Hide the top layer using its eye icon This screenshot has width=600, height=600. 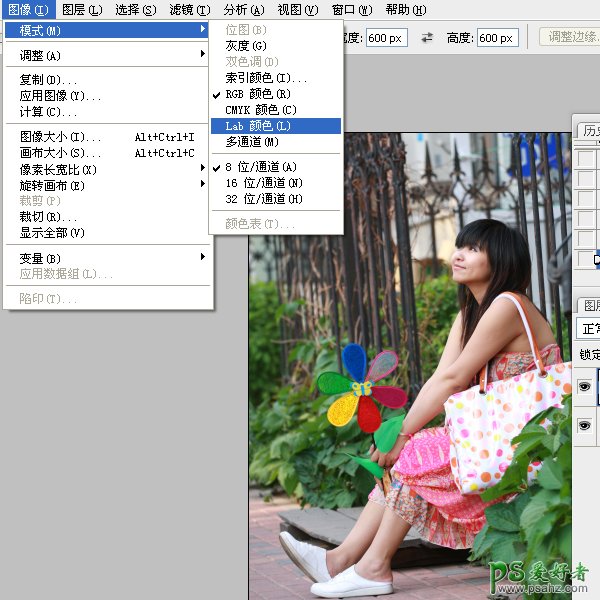coord(585,387)
